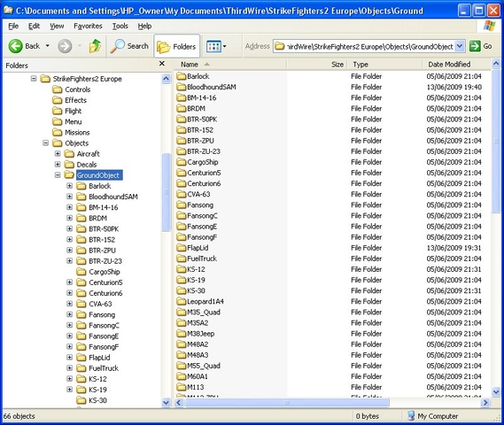Select Flight folder in tree
The width and height of the screenshot is (504, 425).
tap(66, 111)
